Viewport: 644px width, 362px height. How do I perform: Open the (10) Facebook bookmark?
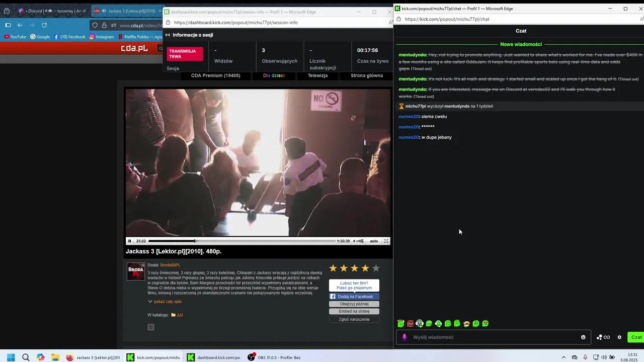[x=69, y=37]
